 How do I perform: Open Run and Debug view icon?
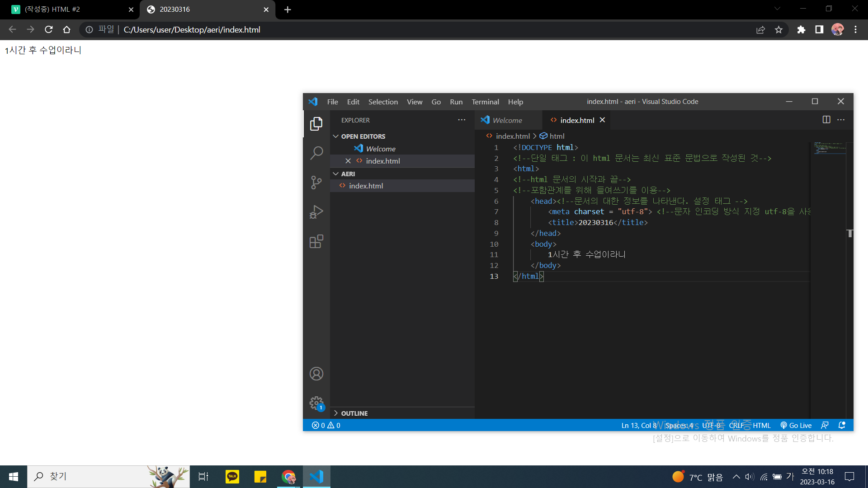pyautogui.click(x=316, y=212)
